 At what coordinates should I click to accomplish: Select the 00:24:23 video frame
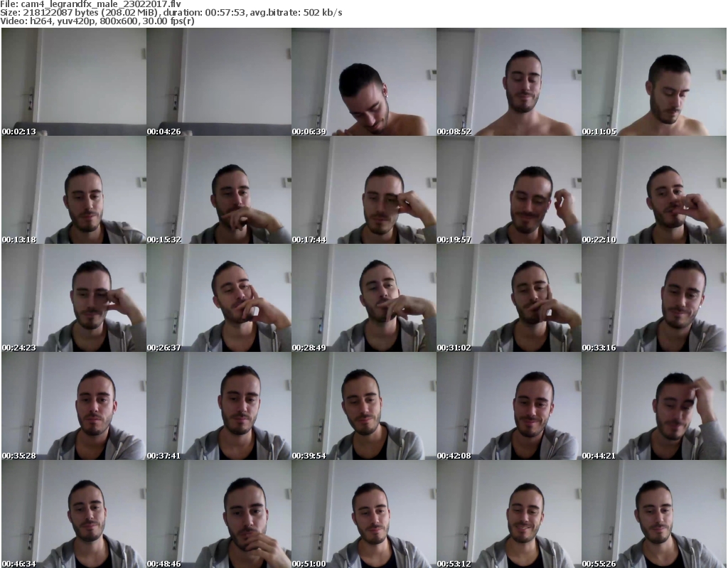point(74,298)
